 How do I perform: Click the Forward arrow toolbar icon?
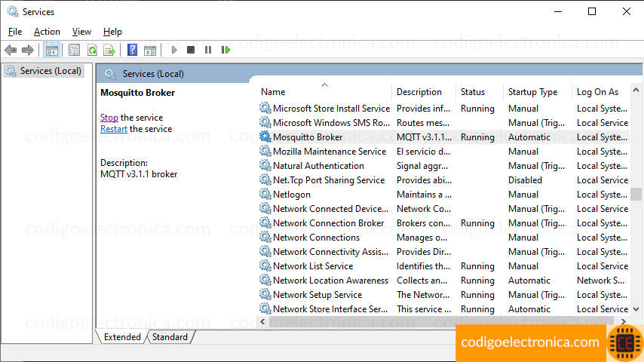point(27,50)
